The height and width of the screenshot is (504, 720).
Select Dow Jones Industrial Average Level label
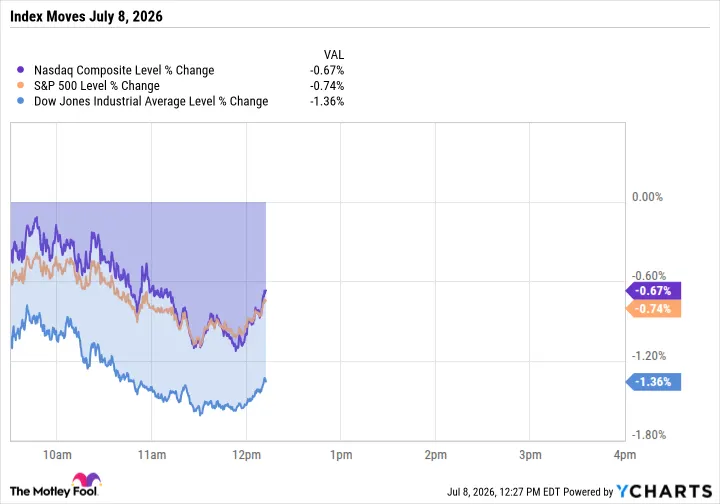(x=124, y=101)
